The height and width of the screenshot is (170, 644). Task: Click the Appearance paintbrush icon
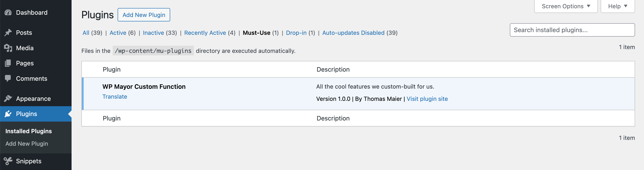pos(8,99)
